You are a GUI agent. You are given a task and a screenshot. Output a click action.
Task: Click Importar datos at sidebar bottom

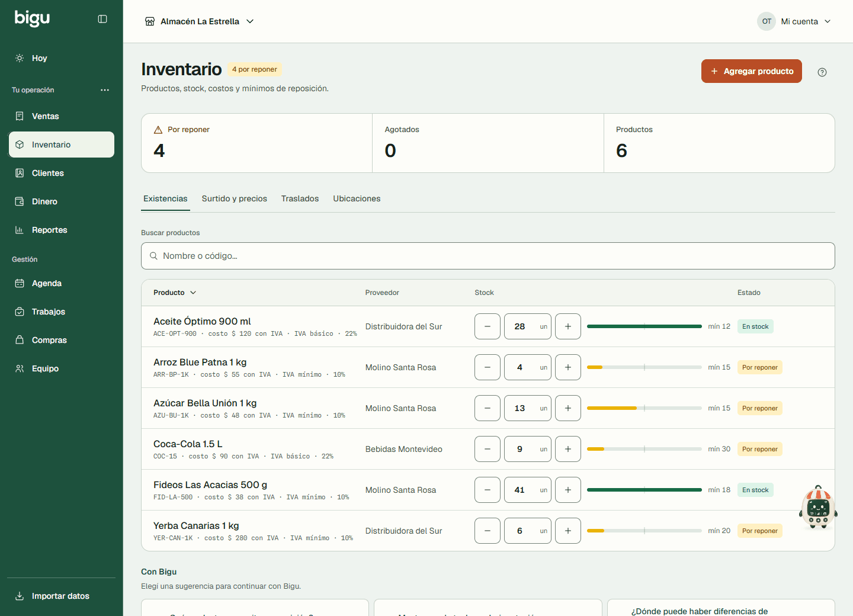click(62, 596)
